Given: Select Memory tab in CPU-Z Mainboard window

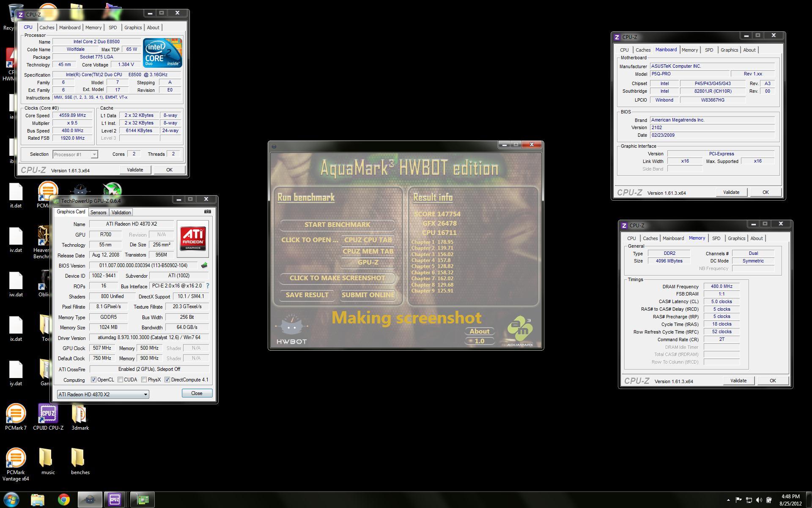Looking at the screenshot, I should pyautogui.click(x=689, y=50).
